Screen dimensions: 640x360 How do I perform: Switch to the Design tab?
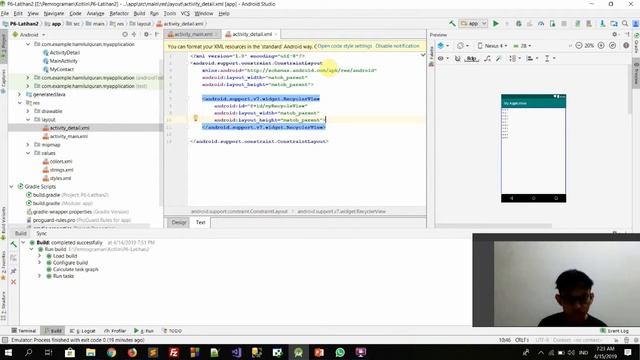pyautogui.click(x=178, y=222)
